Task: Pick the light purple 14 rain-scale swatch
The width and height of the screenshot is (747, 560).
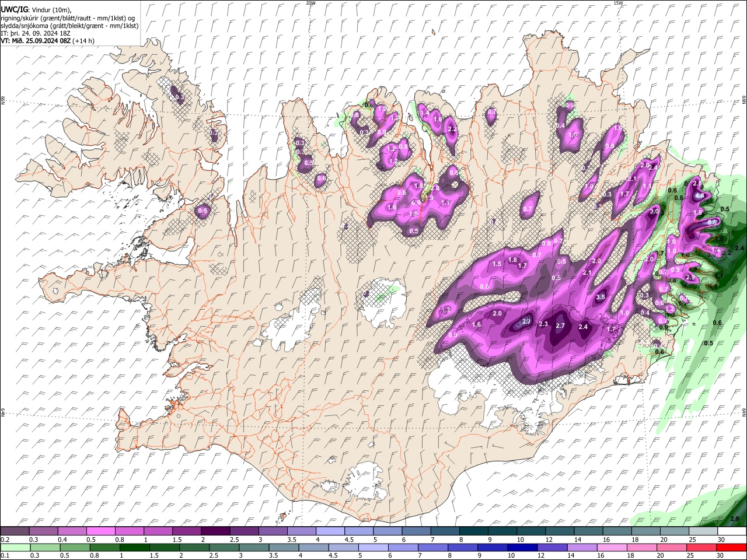Action: click(x=582, y=547)
